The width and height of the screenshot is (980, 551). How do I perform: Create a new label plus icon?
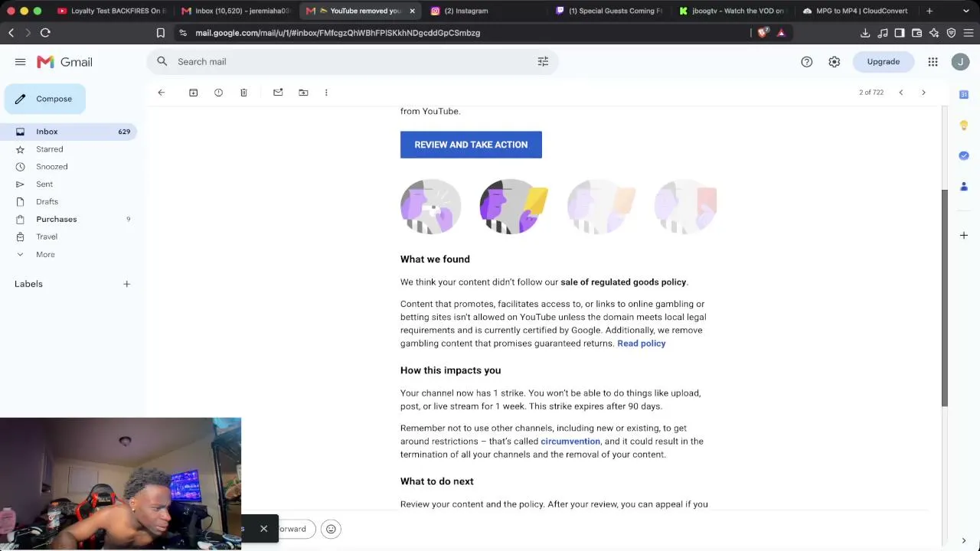(126, 284)
